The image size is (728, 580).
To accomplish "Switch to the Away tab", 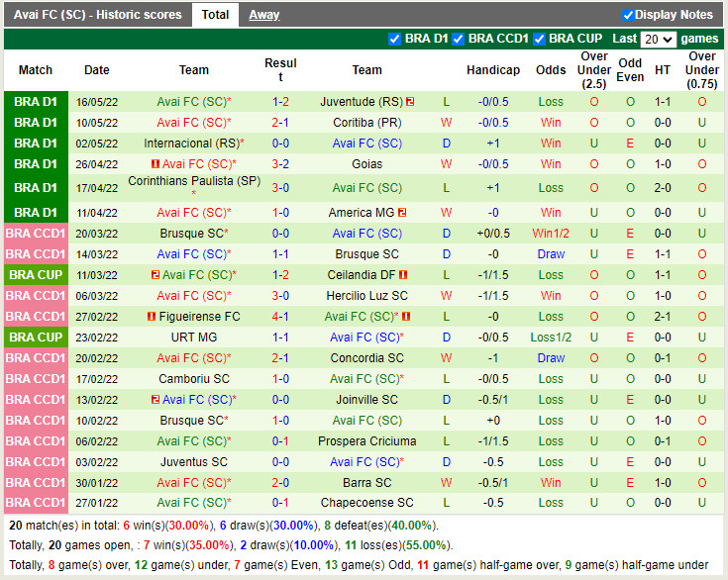I will (263, 15).
